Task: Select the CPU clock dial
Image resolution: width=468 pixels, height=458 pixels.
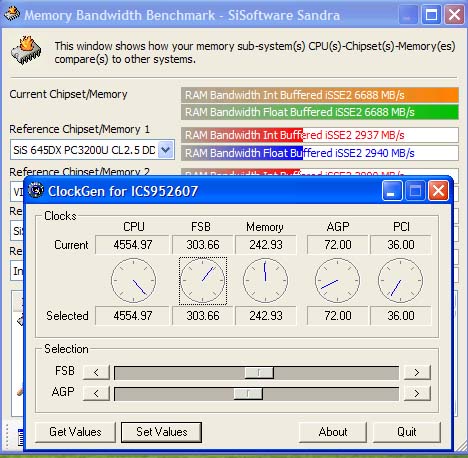Action: pos(133,281)
